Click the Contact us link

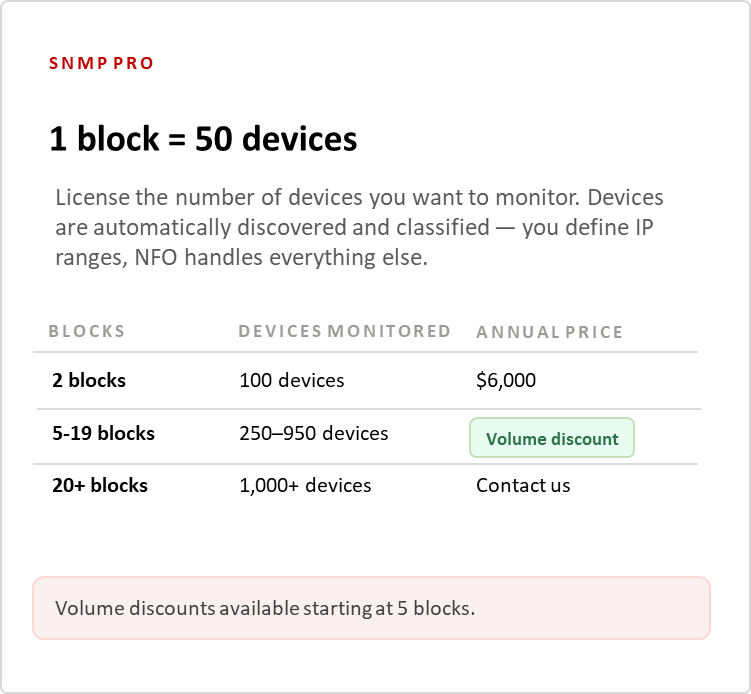[523, 486]
